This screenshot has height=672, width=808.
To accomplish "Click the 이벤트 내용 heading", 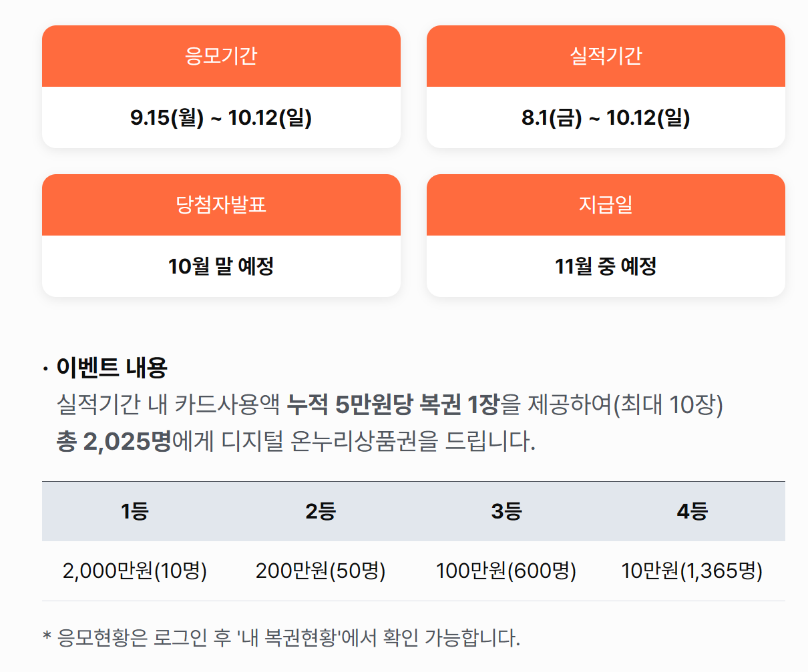I will (112, 367).
